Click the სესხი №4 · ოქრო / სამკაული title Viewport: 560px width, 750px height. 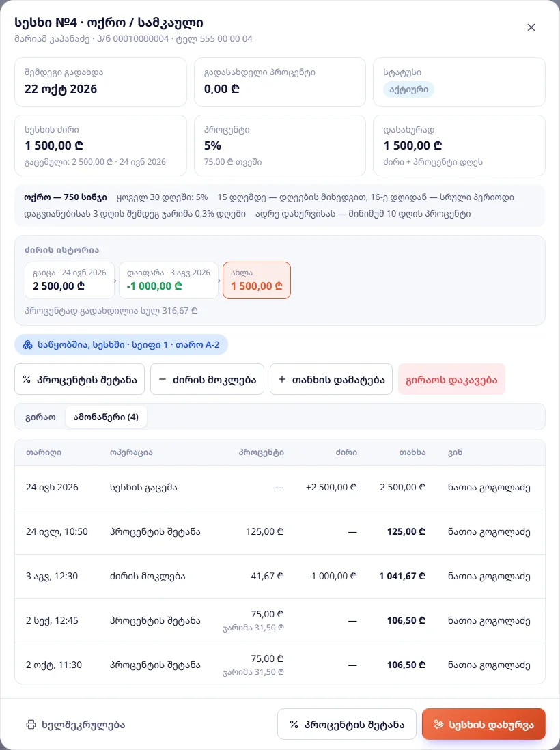[109, 23]
